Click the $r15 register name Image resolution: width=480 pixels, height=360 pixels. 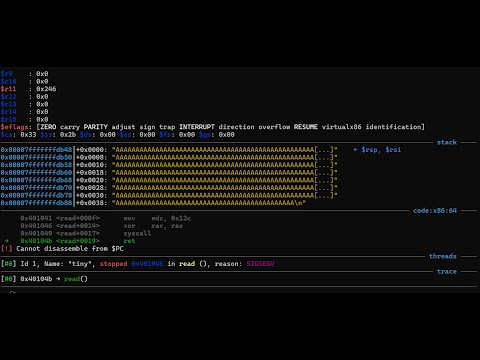tap(8, 119)
